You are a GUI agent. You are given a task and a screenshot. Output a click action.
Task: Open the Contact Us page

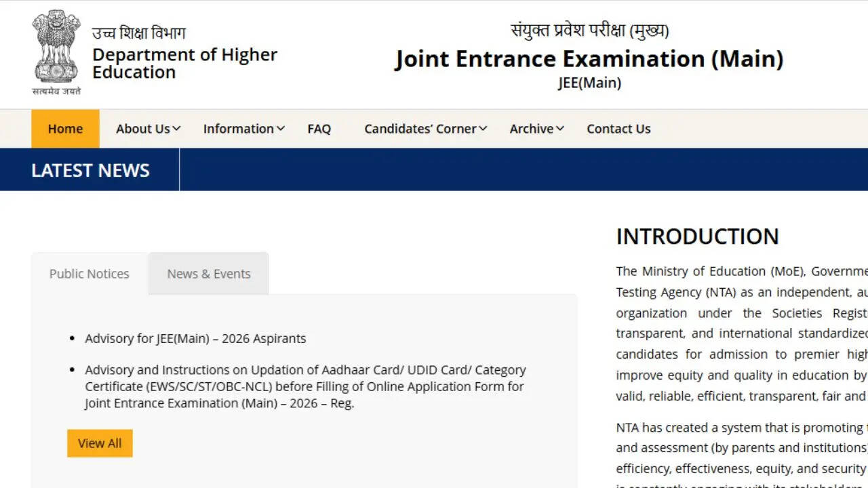click(x=618, y=129)
